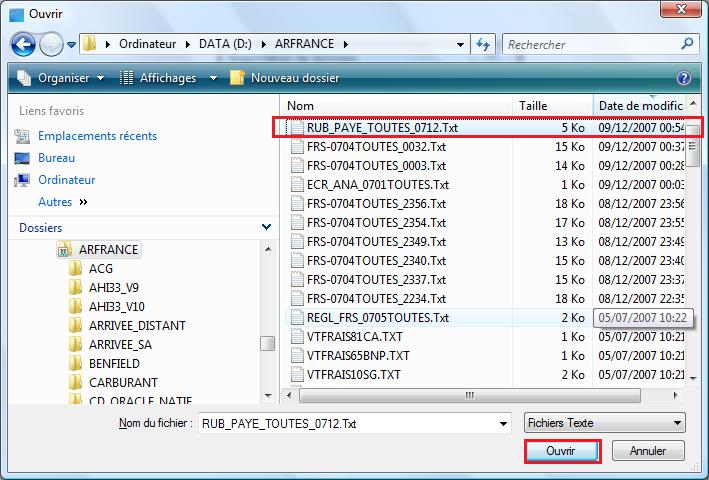Sort by the Taille column header
This screenshot has height=480, width=709.
(x=533, y=105)
